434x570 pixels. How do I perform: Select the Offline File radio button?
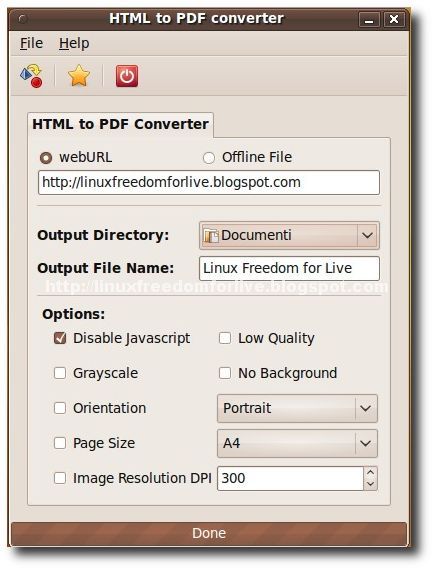click(209, 158)
